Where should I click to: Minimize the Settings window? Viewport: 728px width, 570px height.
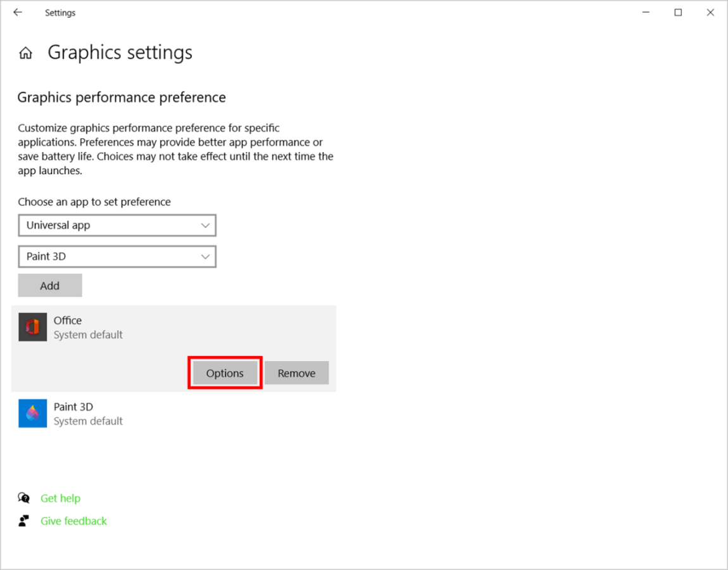[x=645, y=12]
